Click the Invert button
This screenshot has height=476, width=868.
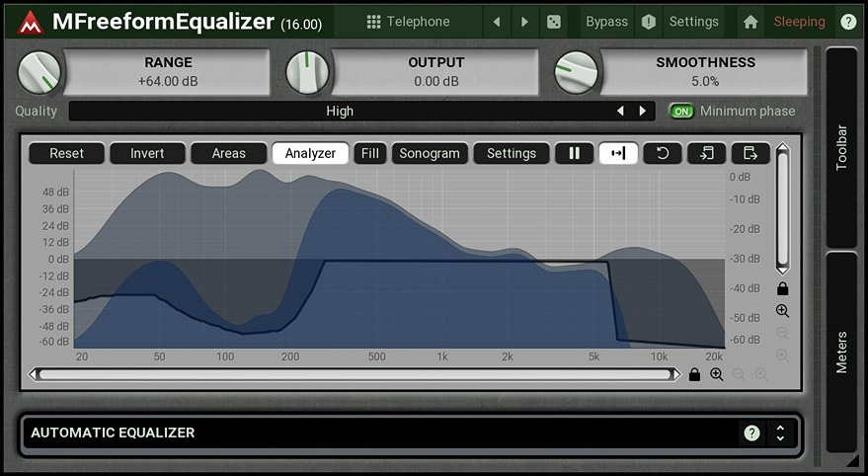147,153
